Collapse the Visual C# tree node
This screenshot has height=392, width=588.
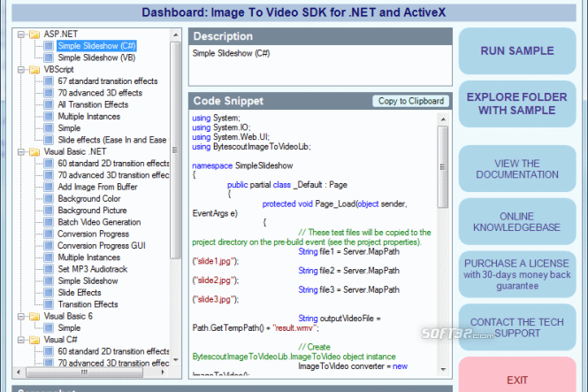pyautogui.click(x=21, y=340)
